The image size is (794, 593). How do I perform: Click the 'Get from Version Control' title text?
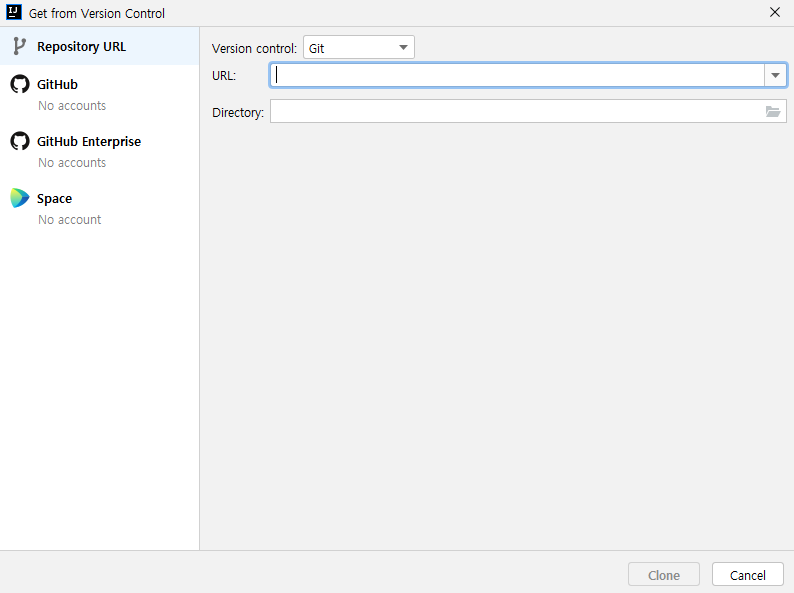coord(97,14)
